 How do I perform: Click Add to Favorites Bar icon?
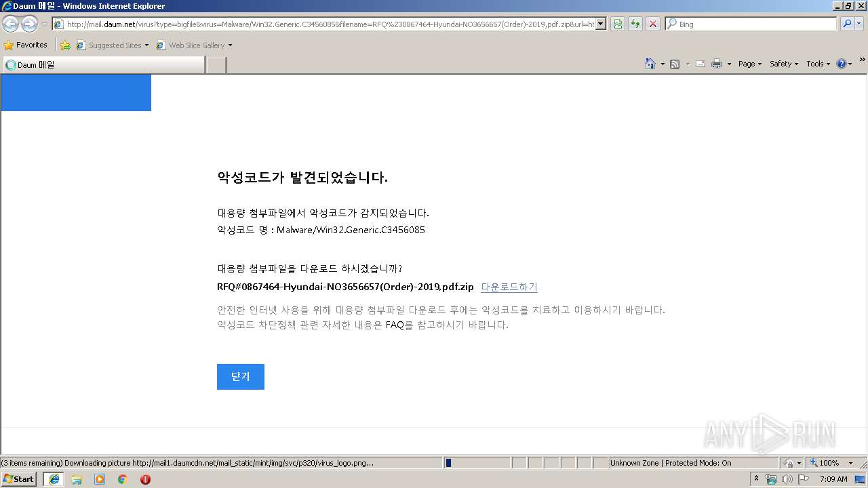(65, 45)
